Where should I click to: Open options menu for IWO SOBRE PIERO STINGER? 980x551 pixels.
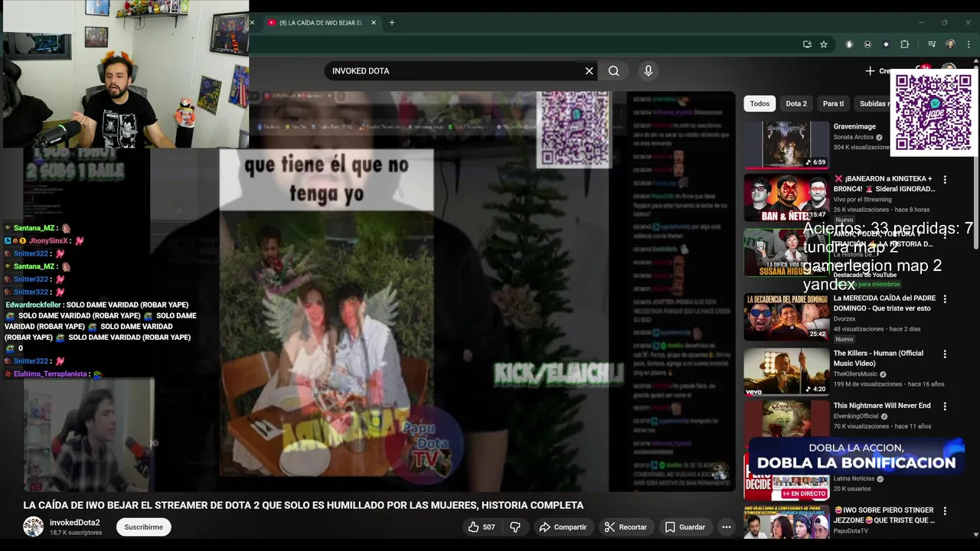(x=945, y=510)
